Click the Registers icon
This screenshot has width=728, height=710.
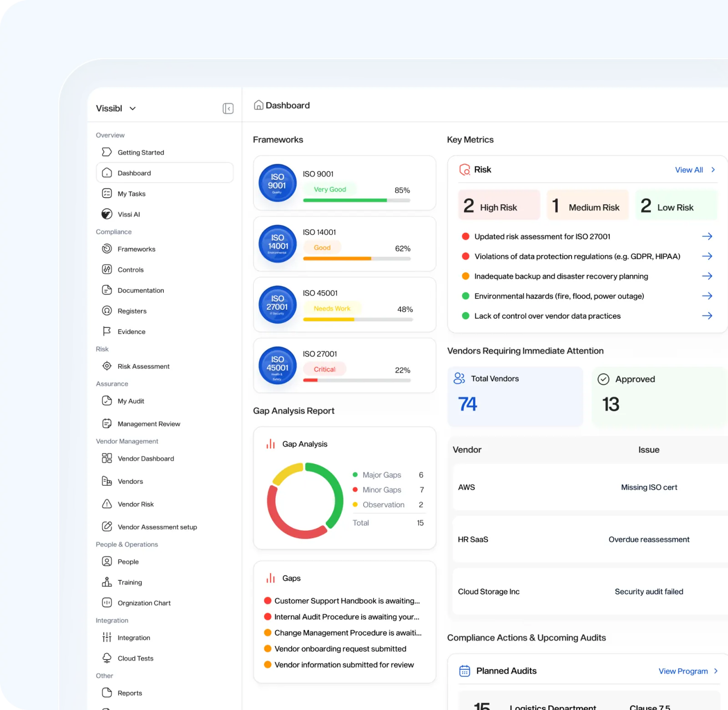point(107,311)
